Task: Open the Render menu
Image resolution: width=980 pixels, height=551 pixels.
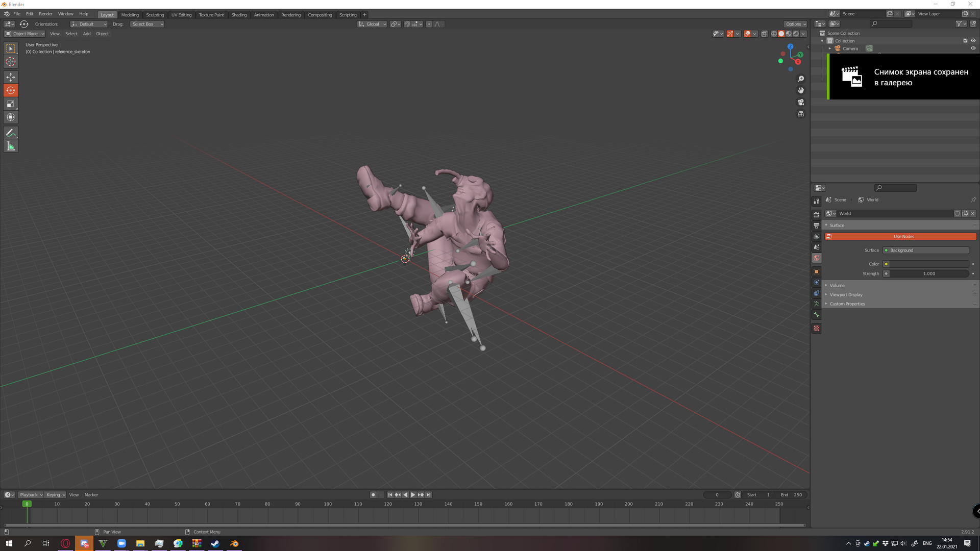Action: pos(45,14)
